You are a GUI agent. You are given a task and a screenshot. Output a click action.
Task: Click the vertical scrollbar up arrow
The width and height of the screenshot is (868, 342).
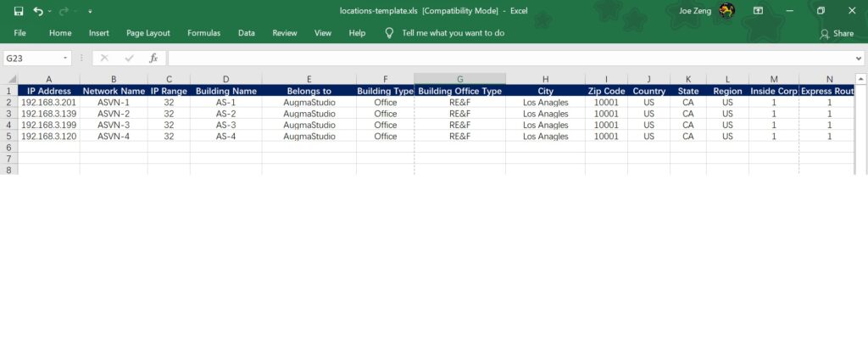tap(860, 79)
